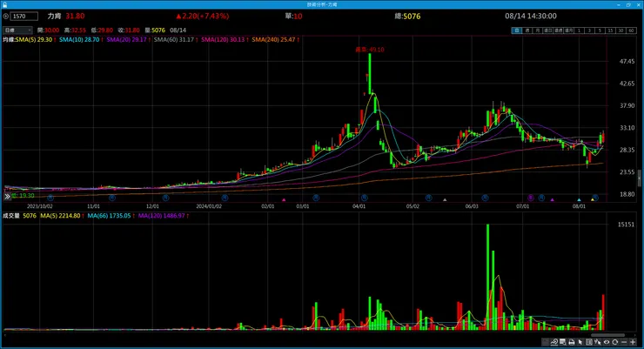
Task: Switch to 還月 adjusted monthly period
Action: click(x=569, y=30)
